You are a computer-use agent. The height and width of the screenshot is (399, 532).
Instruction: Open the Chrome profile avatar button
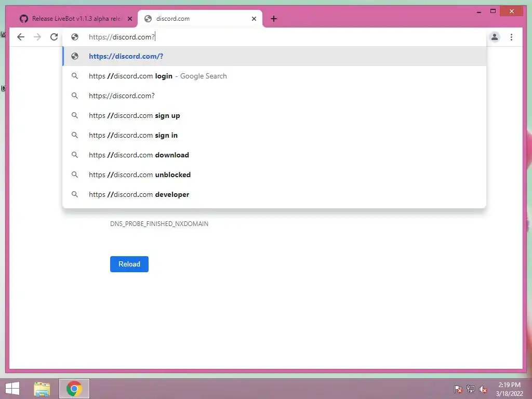495,37
